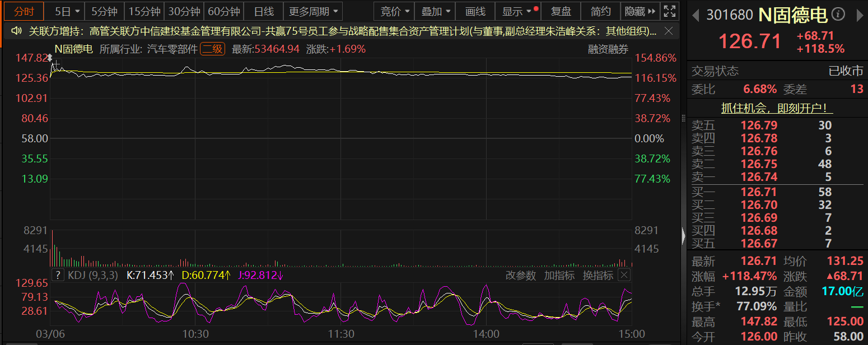The image size is (868, 345).
Task: Open the 叠加 overlay dropdown
Action: pyautogui.click(x=435, y=11)
